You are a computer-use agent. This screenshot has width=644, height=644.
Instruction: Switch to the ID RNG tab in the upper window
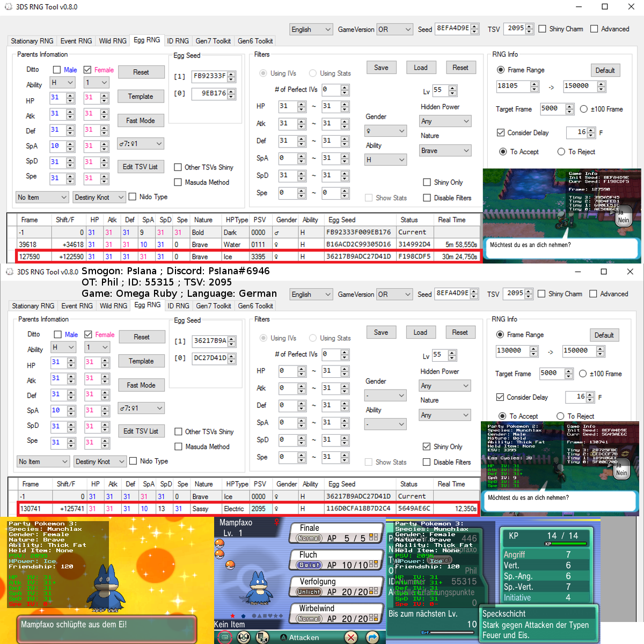tap(178, 41)
